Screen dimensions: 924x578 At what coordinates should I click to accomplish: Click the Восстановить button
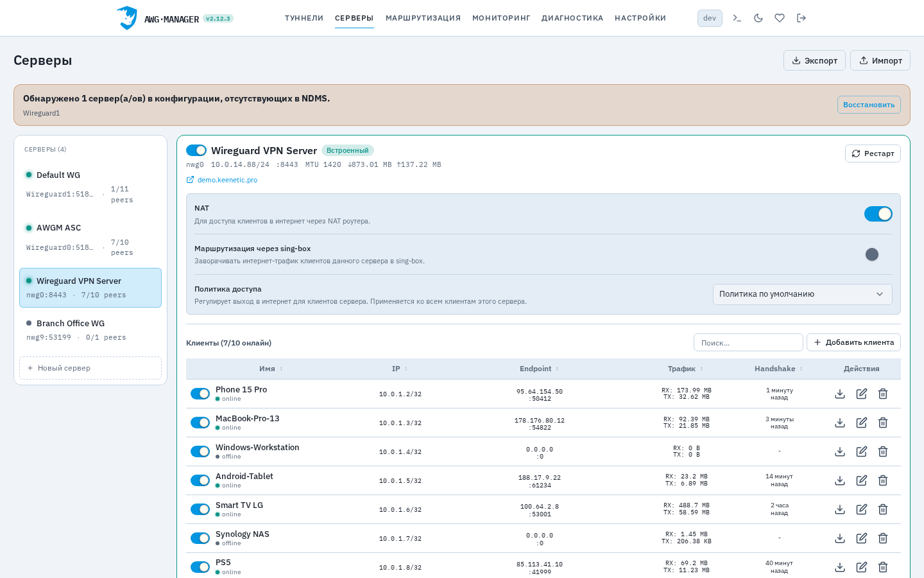click(869, 105)
